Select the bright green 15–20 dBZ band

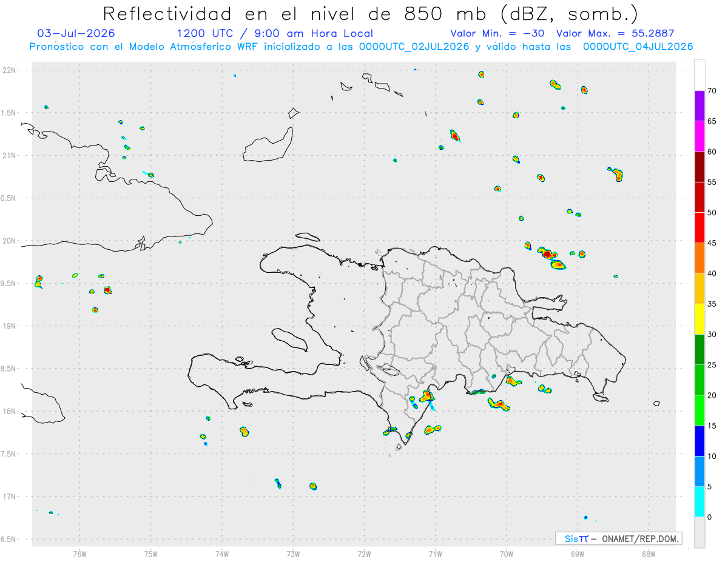tap(699, 410)
